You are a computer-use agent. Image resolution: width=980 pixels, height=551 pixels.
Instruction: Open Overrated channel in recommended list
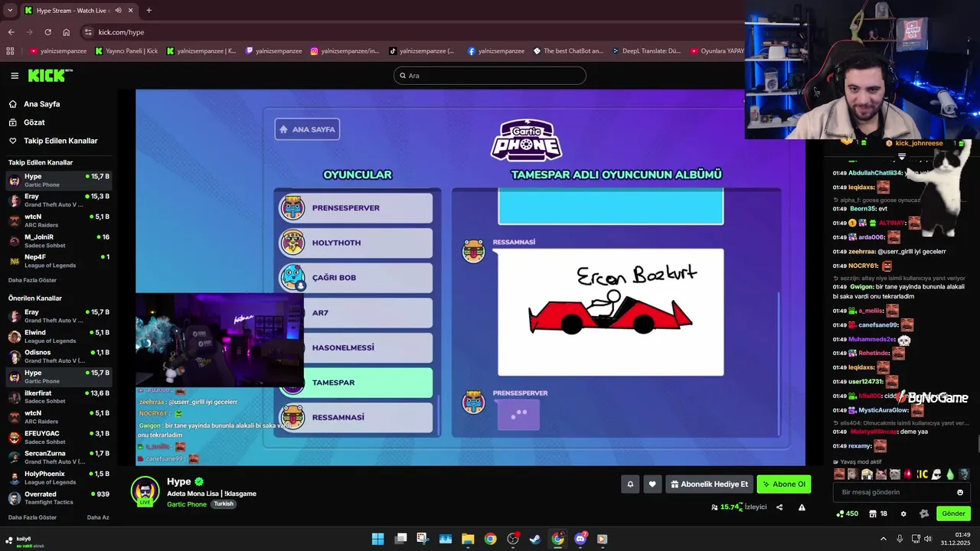point(58,497)
